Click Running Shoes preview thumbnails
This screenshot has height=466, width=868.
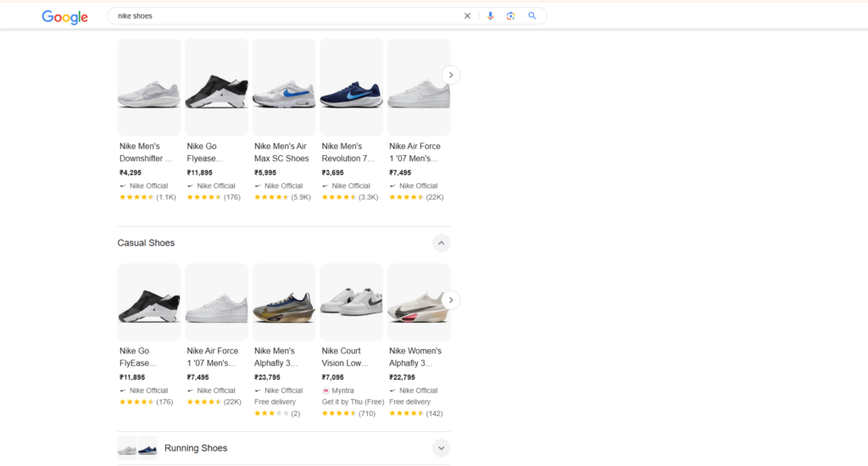click(x=137, y=448)
